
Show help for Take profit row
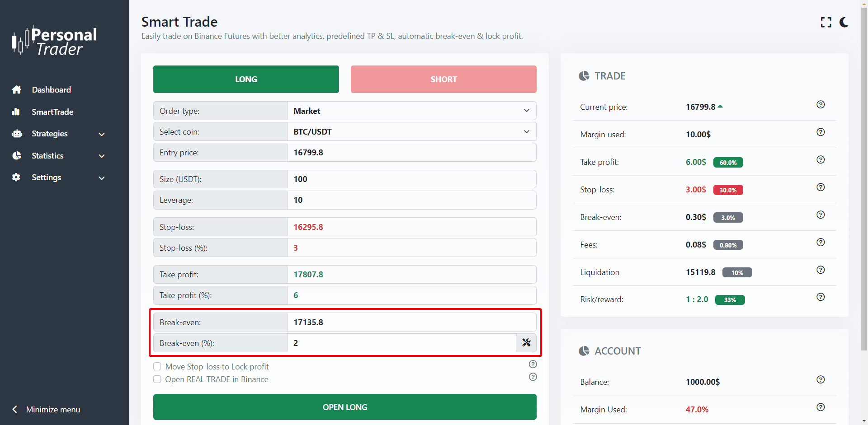(821, 160)
